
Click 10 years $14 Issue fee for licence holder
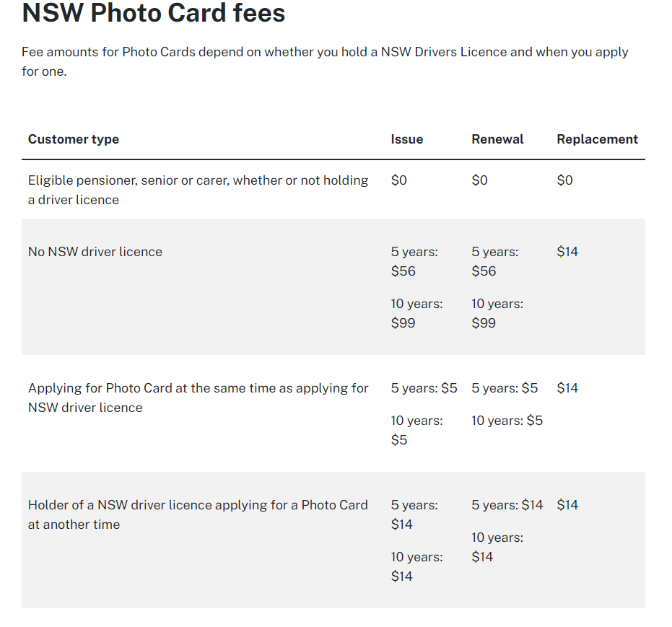416,566
